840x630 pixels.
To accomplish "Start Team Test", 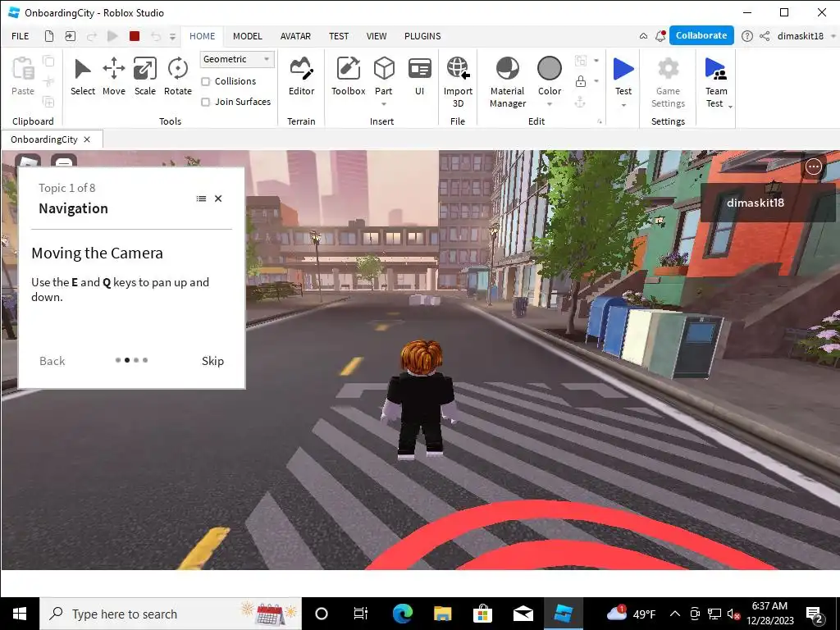I will (x=715, y=81).
